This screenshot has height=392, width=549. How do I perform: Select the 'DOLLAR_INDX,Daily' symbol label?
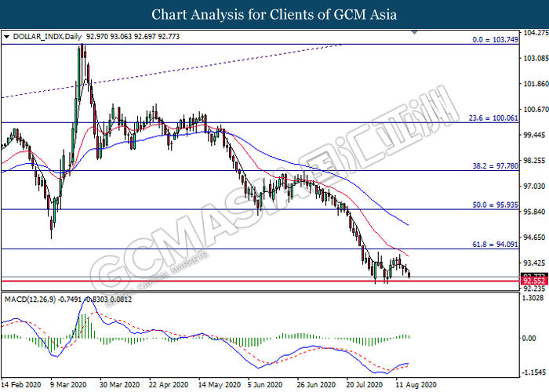(x=47, y=36)
